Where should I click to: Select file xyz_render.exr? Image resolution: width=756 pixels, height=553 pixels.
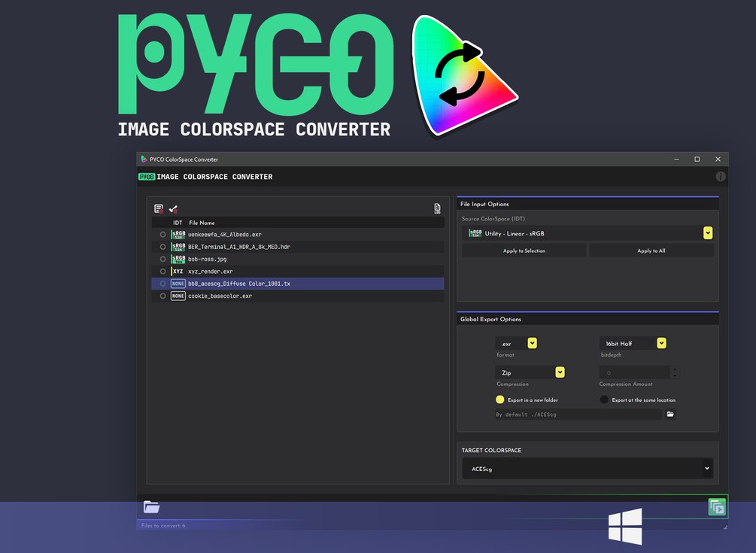click(x=210, y=272)
